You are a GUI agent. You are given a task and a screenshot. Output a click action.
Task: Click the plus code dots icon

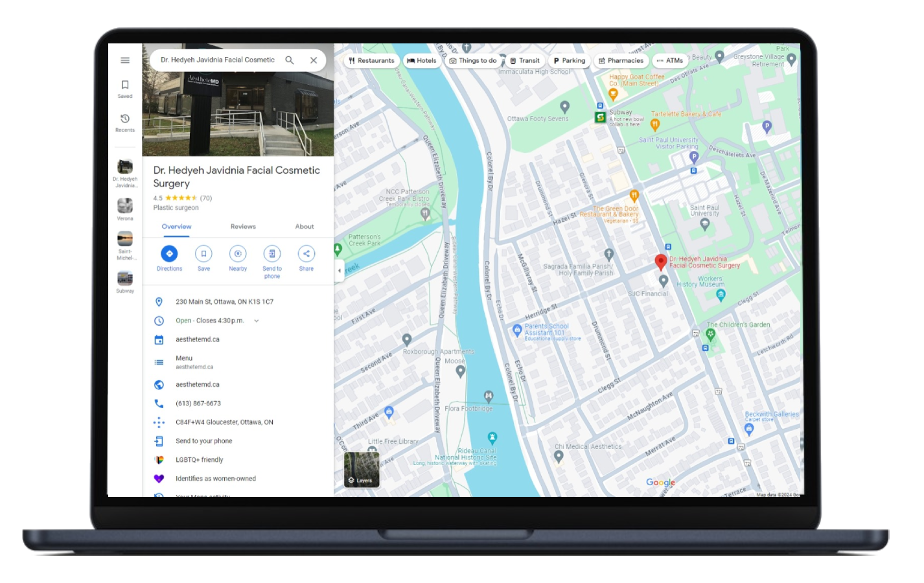[159, 422]
